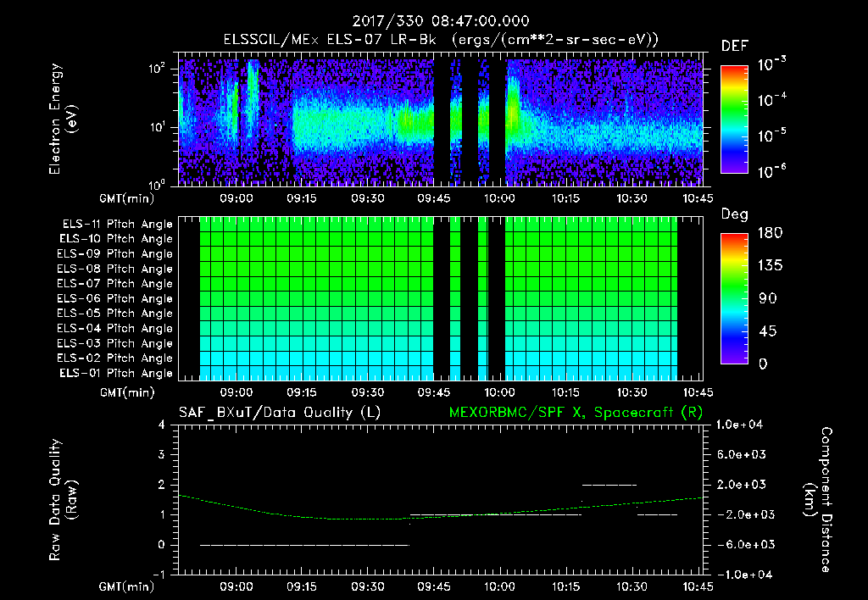Click the 10^-5 value on the DEF scale

click(771, 135)
